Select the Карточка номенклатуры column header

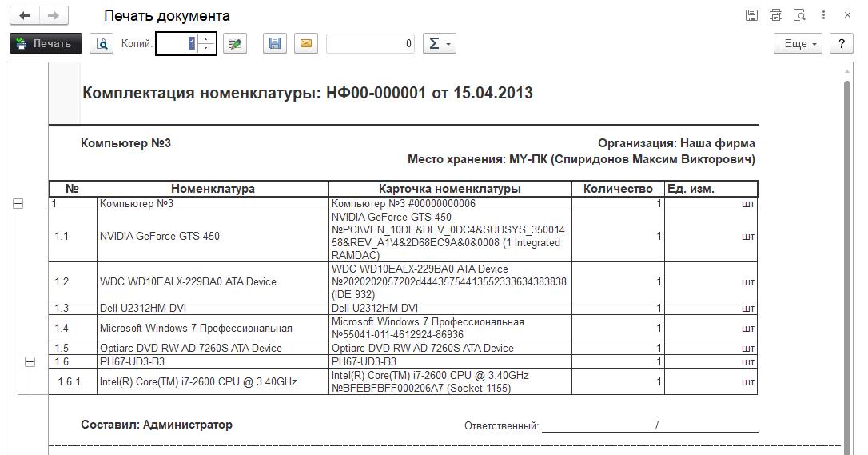449,189
